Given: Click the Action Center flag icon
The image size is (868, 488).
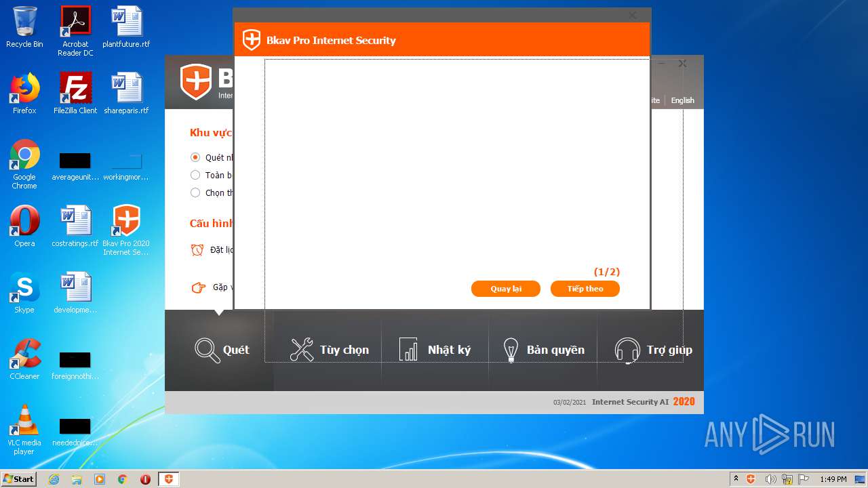Looking at the screenshot, I should pyautogui.click(x=803, y=479).
